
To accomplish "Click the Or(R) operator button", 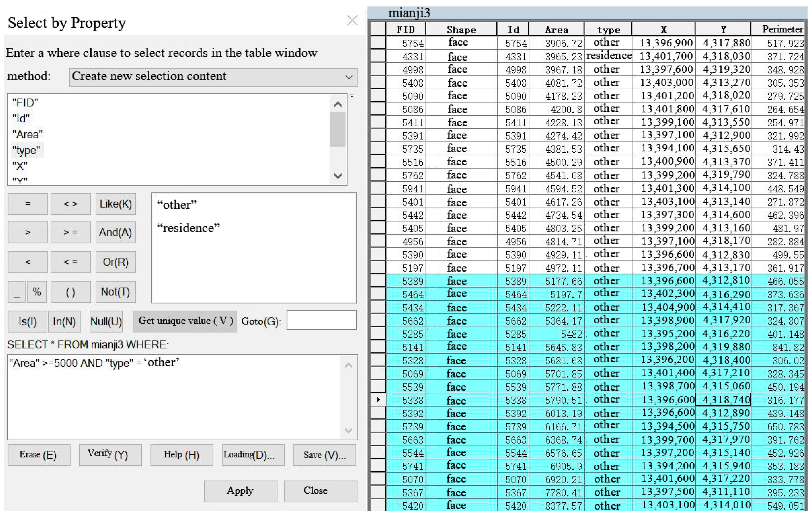I will [116, 262].
